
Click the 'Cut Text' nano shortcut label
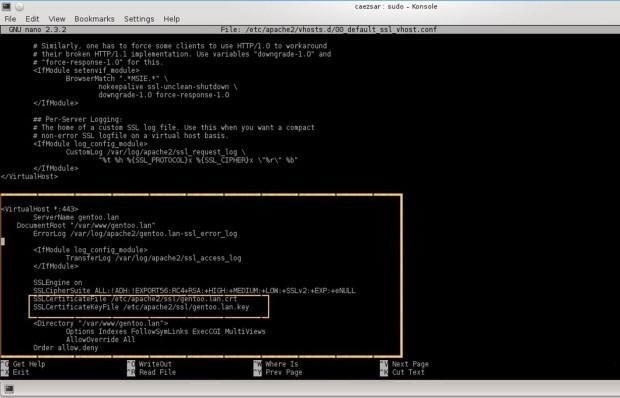coord(408,372)
